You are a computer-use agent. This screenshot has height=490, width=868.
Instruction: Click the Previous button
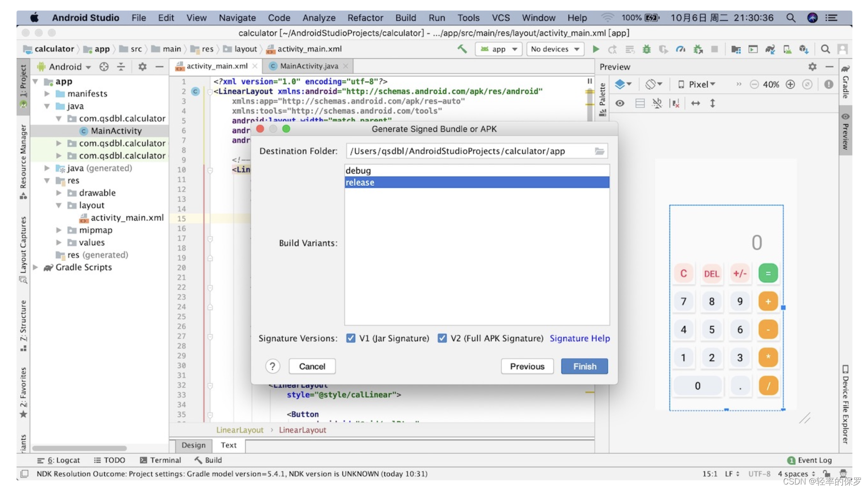coord(527,366)
